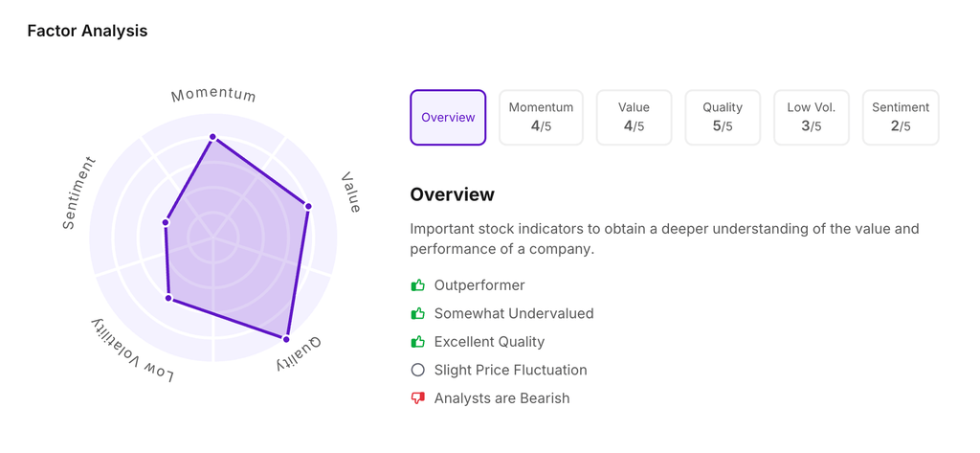980x453 pixels.
Task: Click the Value data point on radar chart
Action: coord(308,206)
